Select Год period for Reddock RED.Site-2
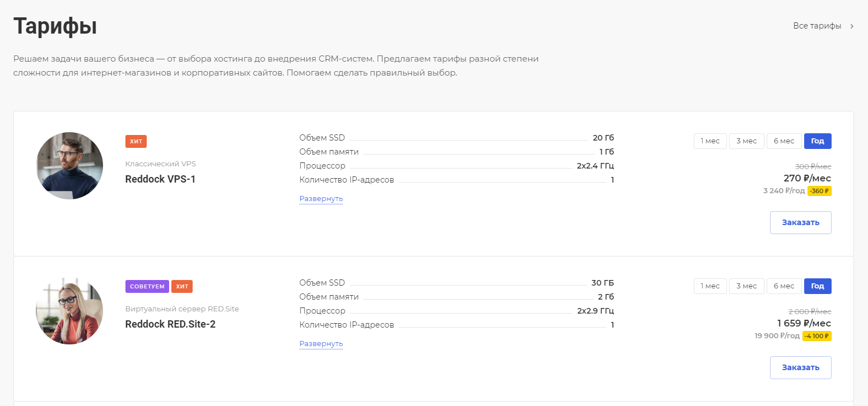Viewport: 868px width, 406px height. [818, 286]
